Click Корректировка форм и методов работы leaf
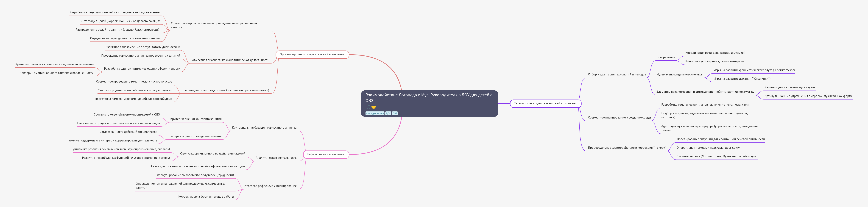Screen dimensions: 868x207 (206, 197)
